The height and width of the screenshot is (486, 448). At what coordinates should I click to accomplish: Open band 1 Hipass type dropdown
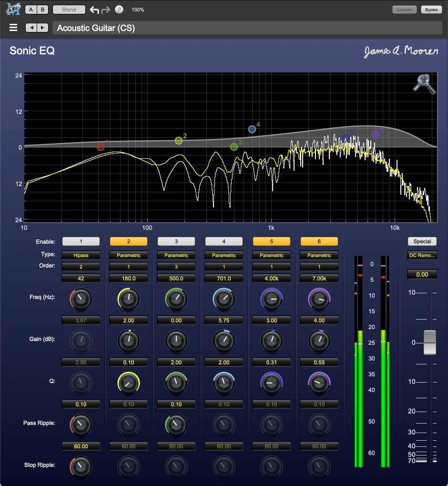81,255
